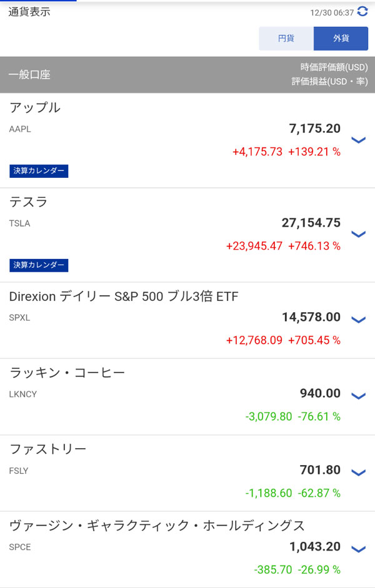This screenshot has height=588, width=375.
Task: Open ヴァージン・ギャラクティック・ホールディングス entry
Action: point(157,526)
